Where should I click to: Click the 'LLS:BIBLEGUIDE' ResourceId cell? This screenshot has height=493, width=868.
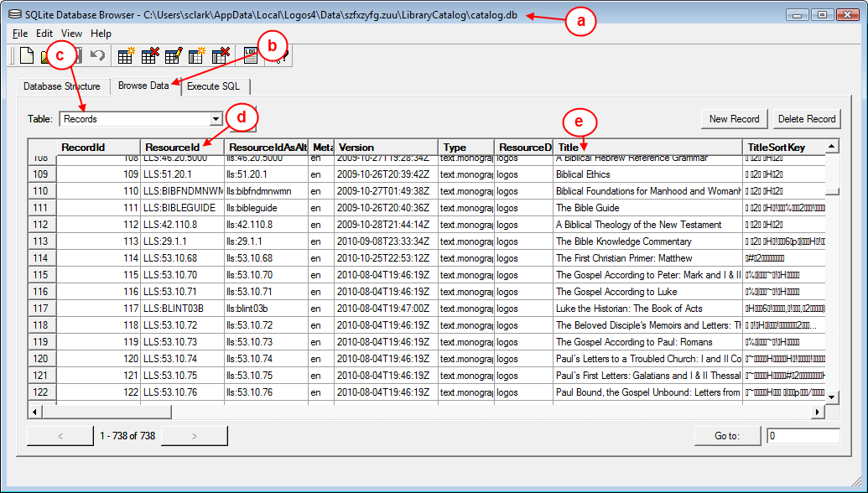(x=182, y=208)
